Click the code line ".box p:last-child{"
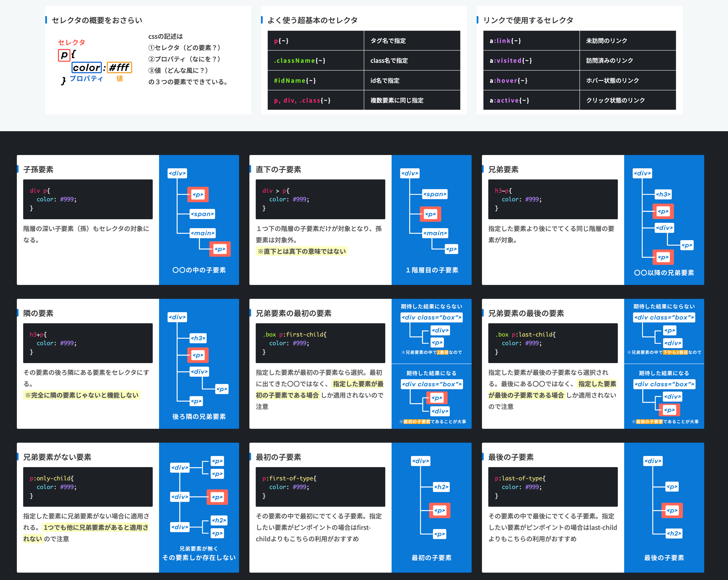728x580 pixels. [x=525, y=334]
